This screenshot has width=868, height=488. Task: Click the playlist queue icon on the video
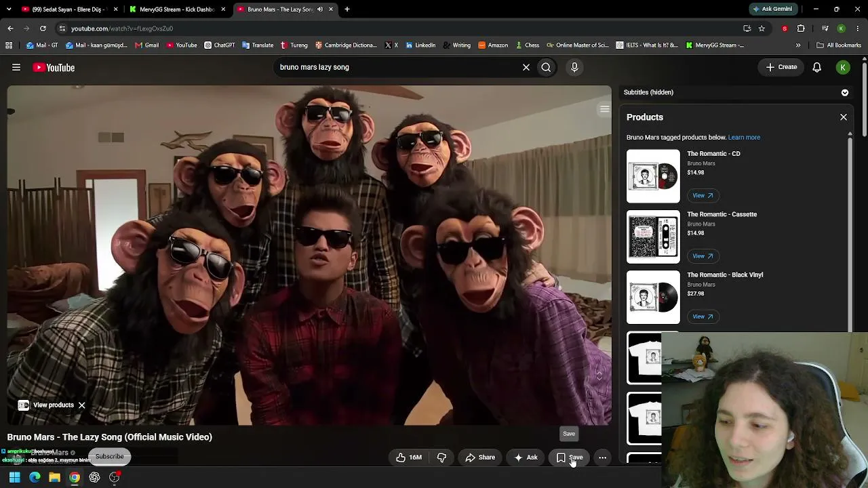click(604, 109)
